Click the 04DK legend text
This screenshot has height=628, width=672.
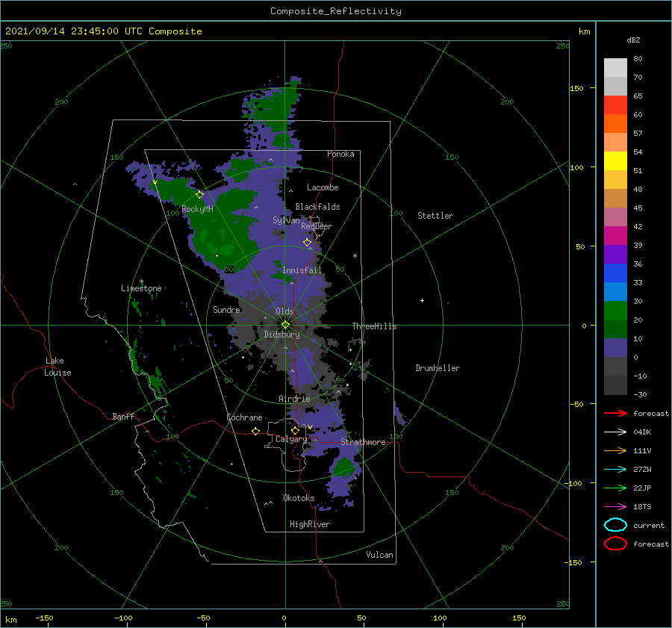(x=642, y=432)
